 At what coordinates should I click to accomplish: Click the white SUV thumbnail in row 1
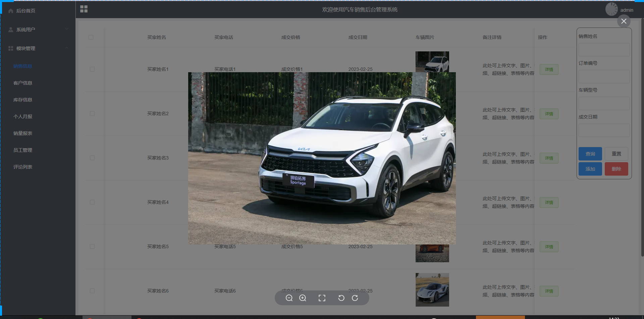[x=432, y=62]
